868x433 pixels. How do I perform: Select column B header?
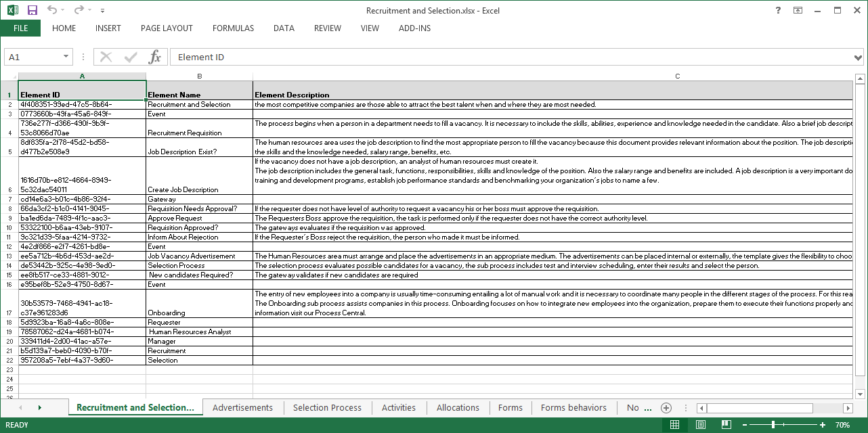point(200,76)
